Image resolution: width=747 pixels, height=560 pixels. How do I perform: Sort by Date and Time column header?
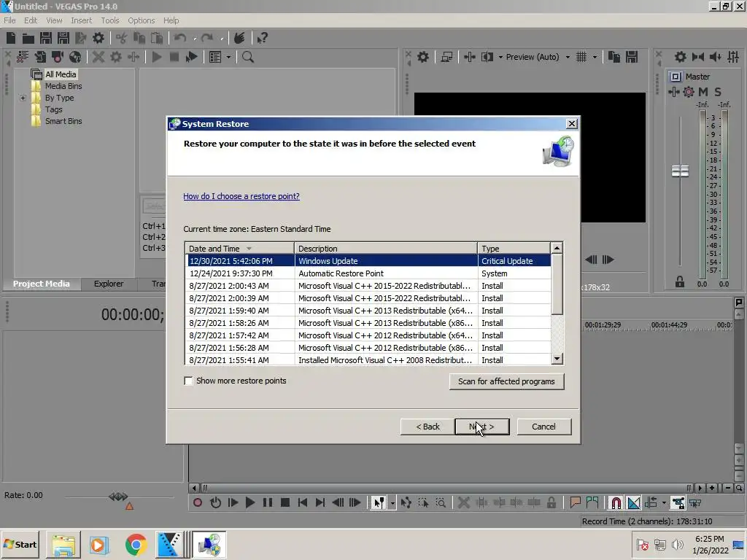click(239, 249)
